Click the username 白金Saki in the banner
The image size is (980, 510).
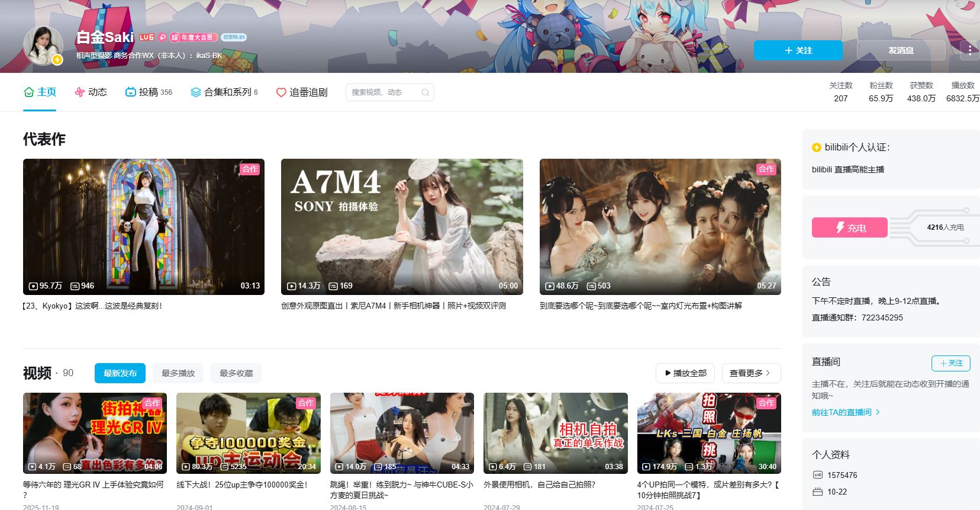(x=105, y=37)
